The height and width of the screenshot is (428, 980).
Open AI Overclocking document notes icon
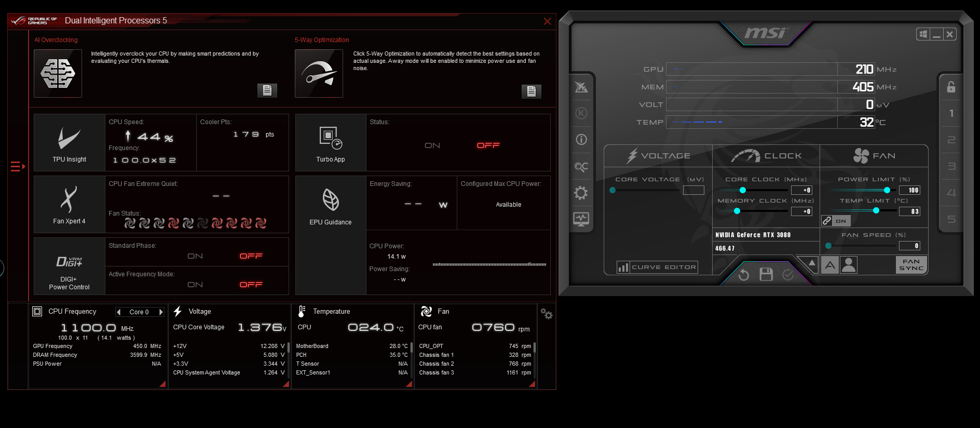point(267,90)
